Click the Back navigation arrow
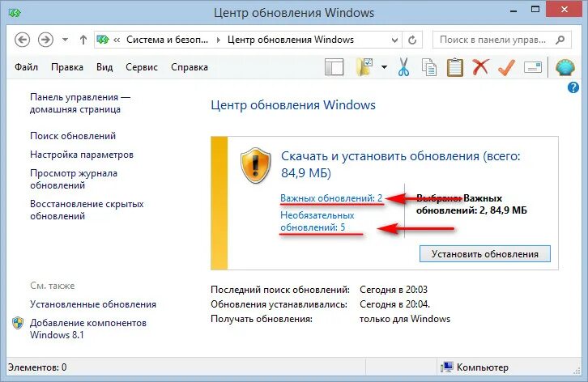Image resolution: width=588 pixels, height=382 pixels. click(x=22, y=40)
